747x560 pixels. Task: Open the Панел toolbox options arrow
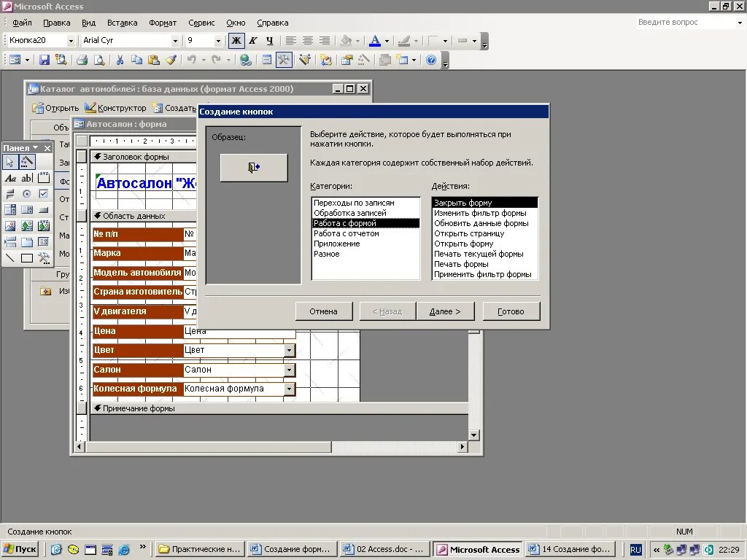pyautogui.click(x=36, y=147)
